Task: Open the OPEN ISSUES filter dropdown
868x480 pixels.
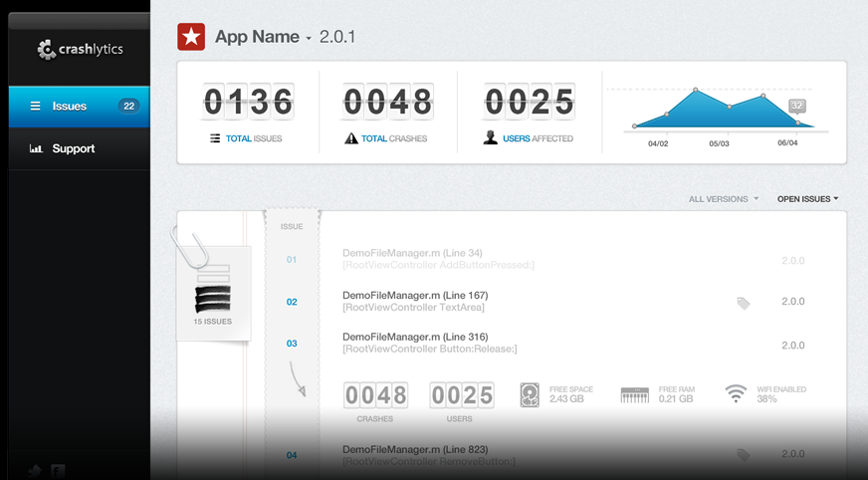Action: coord(807,199)
